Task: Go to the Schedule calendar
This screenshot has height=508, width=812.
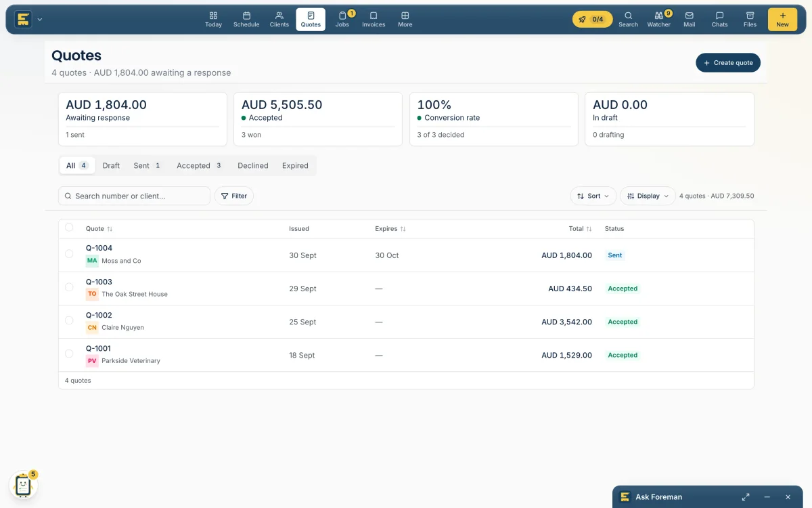Action: click(246, 19)
